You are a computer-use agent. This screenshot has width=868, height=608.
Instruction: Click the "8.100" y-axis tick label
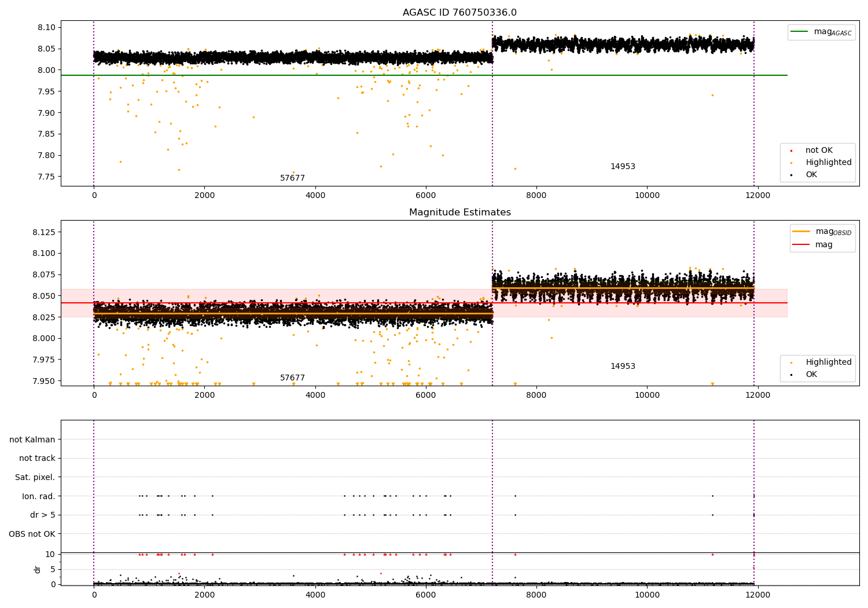(45, 253)
